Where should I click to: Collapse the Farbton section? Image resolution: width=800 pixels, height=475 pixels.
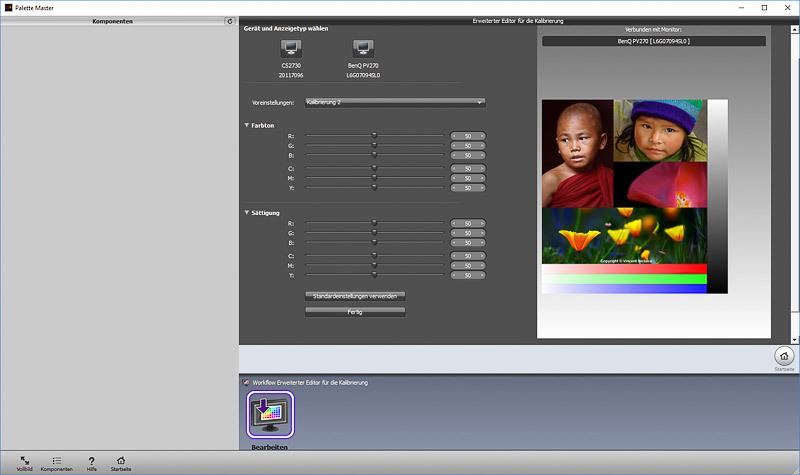point(247,125)
